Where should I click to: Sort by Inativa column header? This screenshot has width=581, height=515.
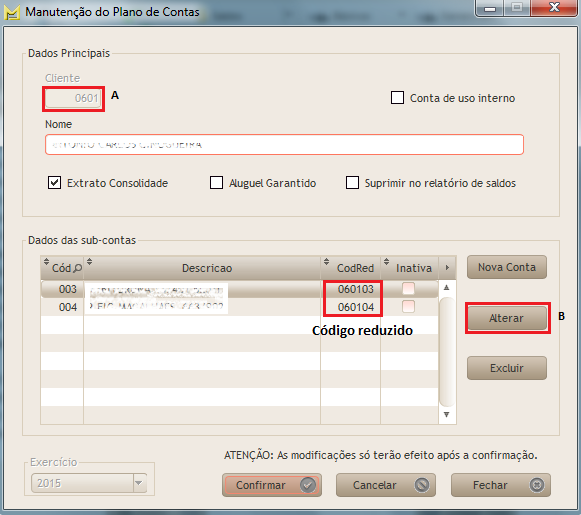[409, 268]
